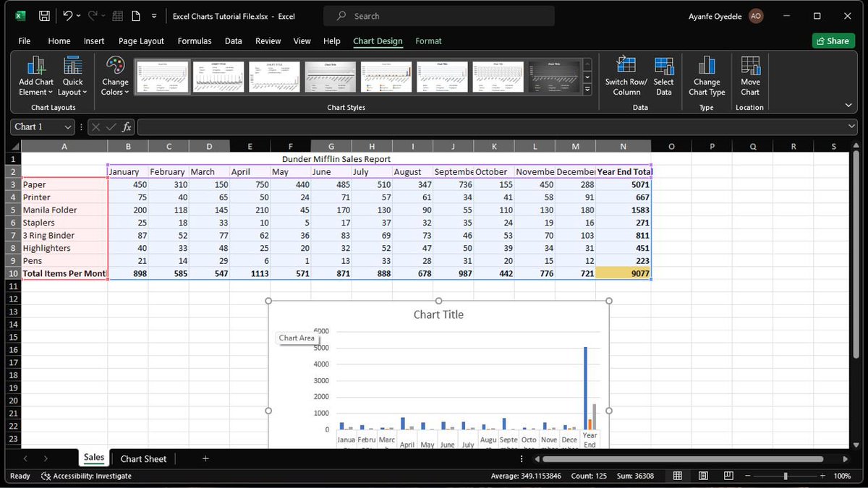Click the Excel app logo icon
This screenshot has width=868, height=488.
19,15
